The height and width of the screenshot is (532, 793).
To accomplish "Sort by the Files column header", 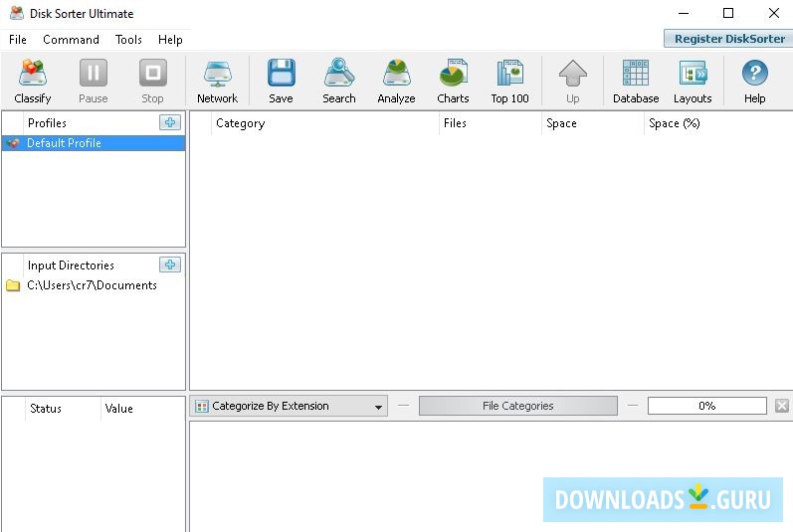I will coord(491,123).
